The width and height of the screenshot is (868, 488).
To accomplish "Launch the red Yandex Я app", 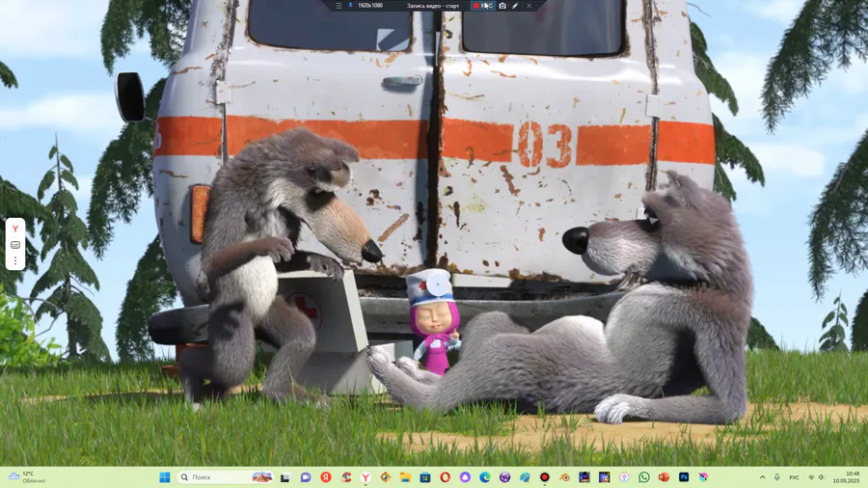I will coord(326,477).
